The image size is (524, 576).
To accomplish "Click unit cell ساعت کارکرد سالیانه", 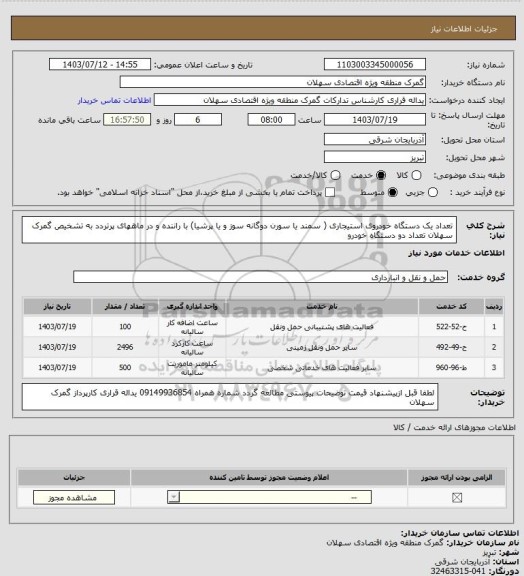I will (x=192, y=347).
